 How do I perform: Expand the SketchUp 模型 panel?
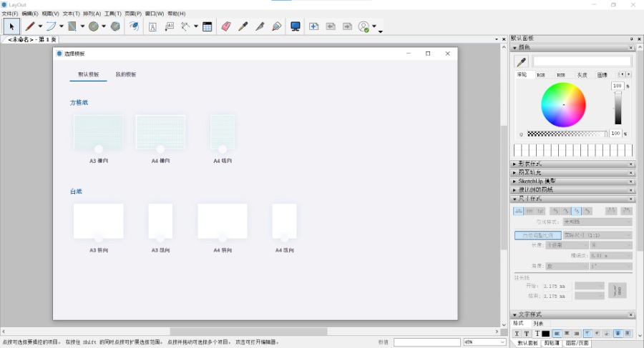[x=537, y=182]
